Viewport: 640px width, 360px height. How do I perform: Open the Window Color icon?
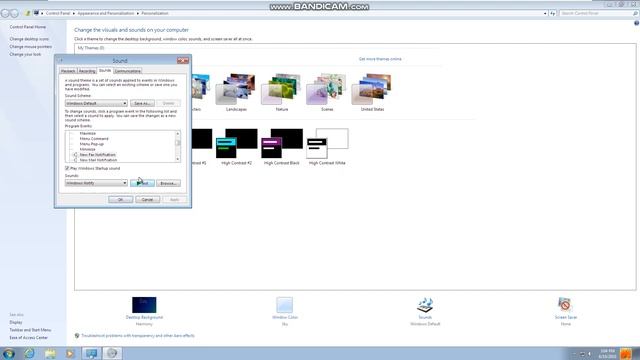coord(284,305)
